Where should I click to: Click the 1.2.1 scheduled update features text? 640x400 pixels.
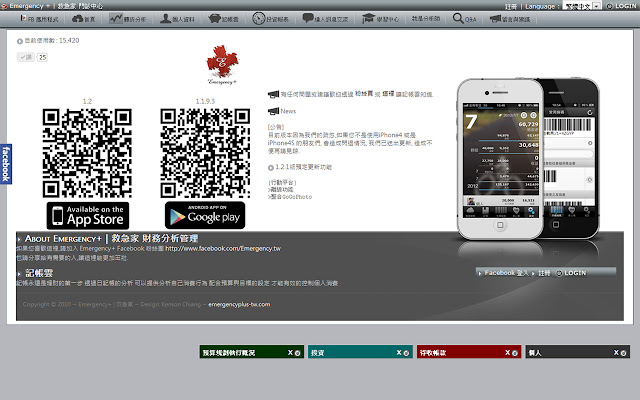click(x=303, y=167)
